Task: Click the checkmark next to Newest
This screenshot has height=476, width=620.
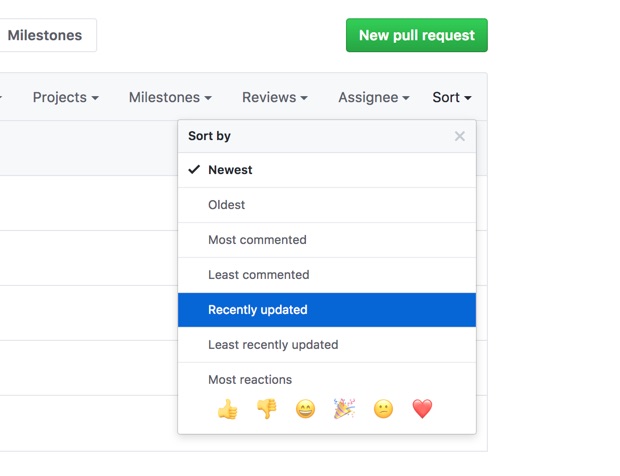Action: (x=194, y=170)
